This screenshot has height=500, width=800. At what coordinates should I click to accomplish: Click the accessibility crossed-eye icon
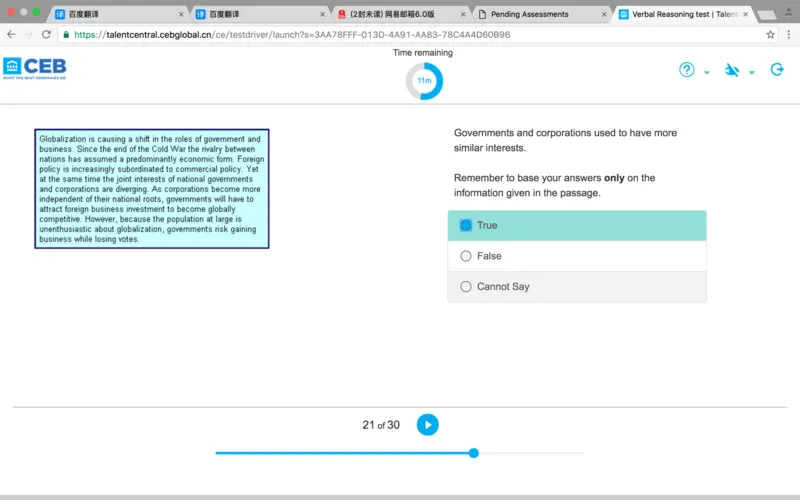[x=732, y=70]
